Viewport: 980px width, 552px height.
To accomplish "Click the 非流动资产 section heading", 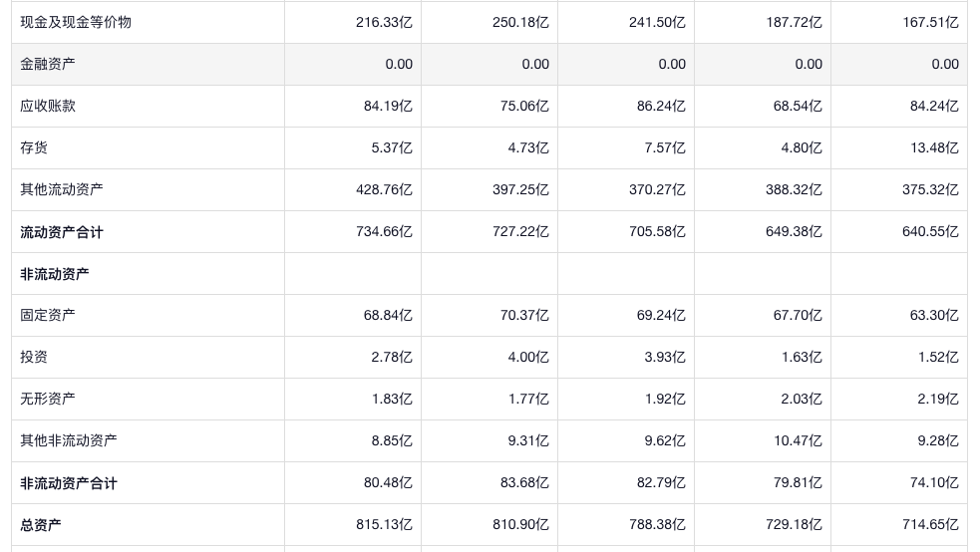I will [55, 274].
